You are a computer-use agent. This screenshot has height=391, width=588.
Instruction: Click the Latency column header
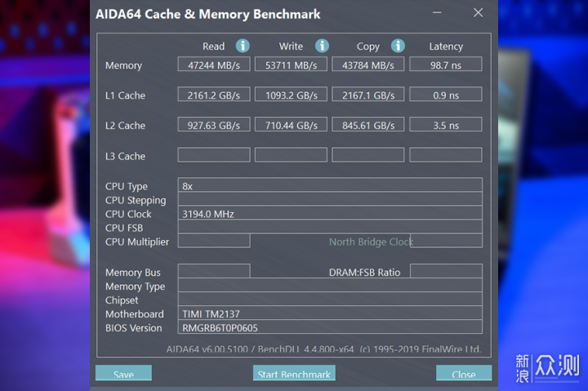click(x=446, y=47)
